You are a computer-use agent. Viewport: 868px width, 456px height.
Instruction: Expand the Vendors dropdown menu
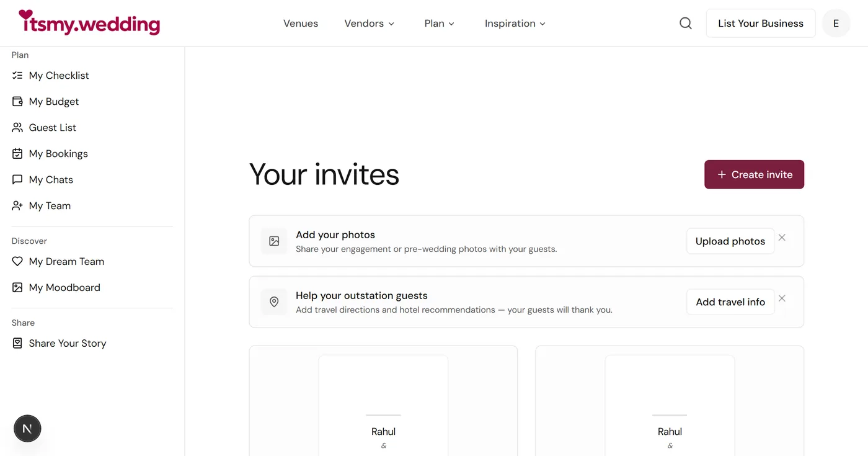tap(370, 24)
